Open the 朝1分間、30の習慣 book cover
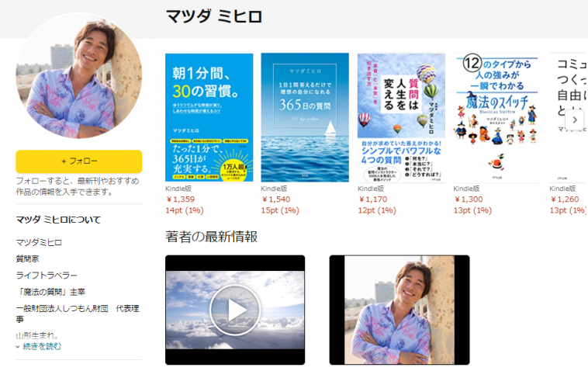588x371 pixels. pyautogui.click(x=209, y=117)
